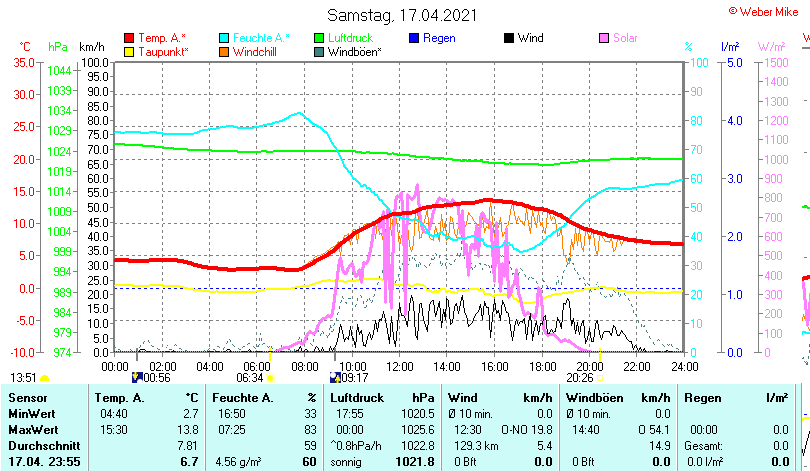This screenshot has height=471, width=810.
Task: Click the sunrise marker next to 06:34
Action: (270, 377)
